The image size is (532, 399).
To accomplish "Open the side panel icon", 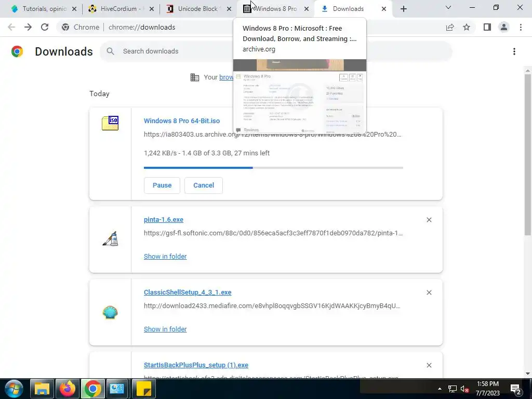I will [487, 27].
